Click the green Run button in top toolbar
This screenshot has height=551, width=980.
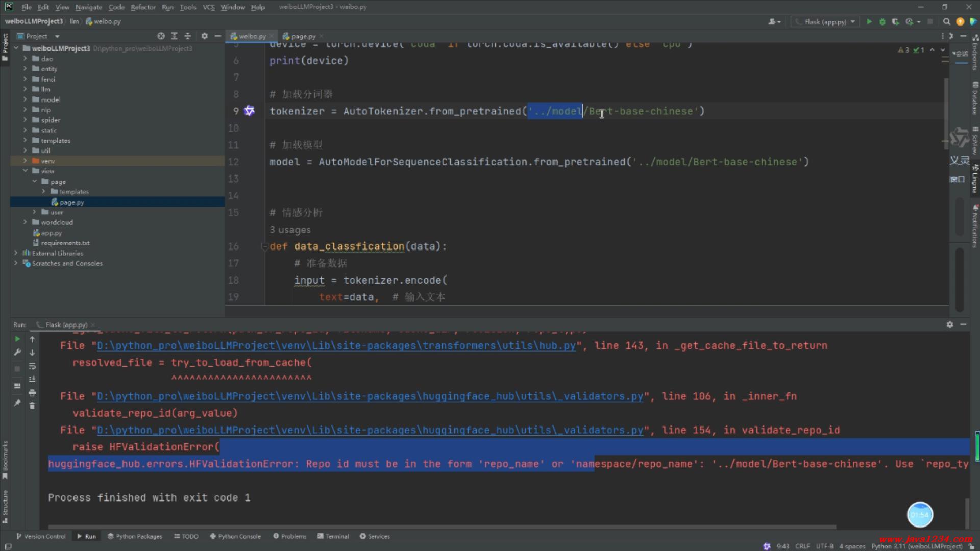(x=869, y=21)
